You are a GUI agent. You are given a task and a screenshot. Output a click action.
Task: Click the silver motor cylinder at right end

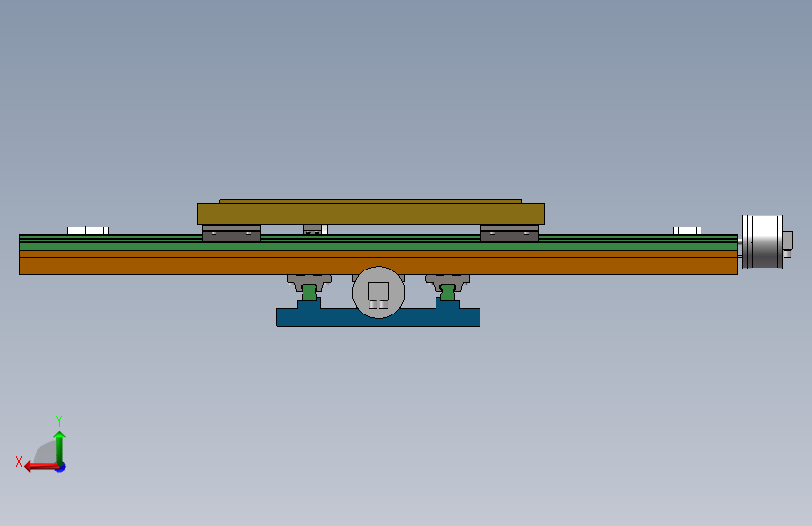coord(761,241)
